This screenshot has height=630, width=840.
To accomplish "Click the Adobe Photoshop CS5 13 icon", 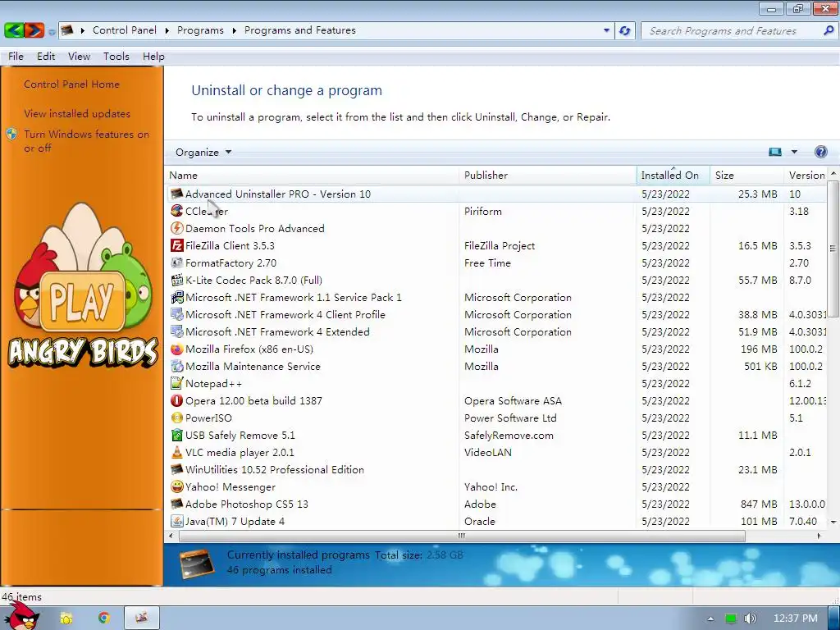I will (x=177, y=504).
